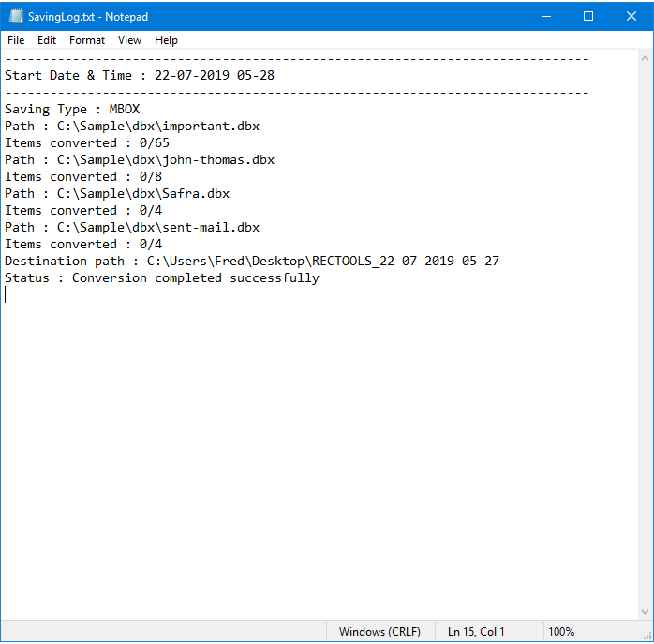Close the SavingLog.txt Notepad window
The image size is (654, 644).
click(632, 16)
